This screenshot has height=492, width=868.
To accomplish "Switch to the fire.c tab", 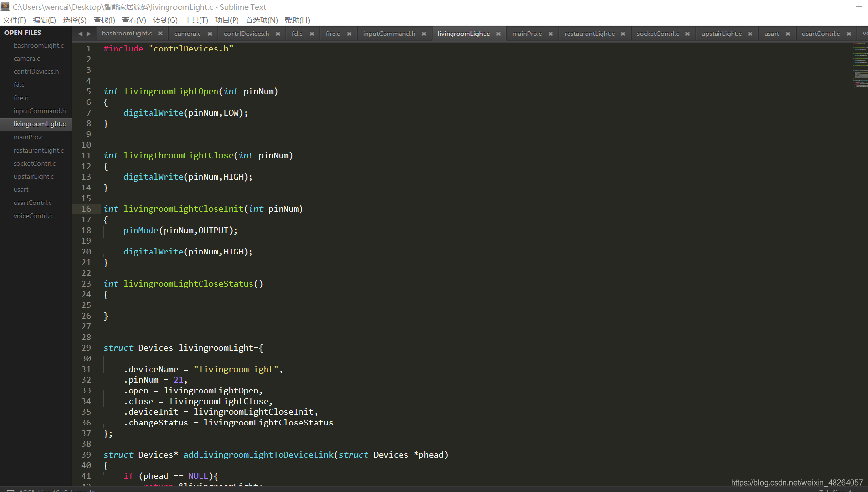I will [333, 34].
